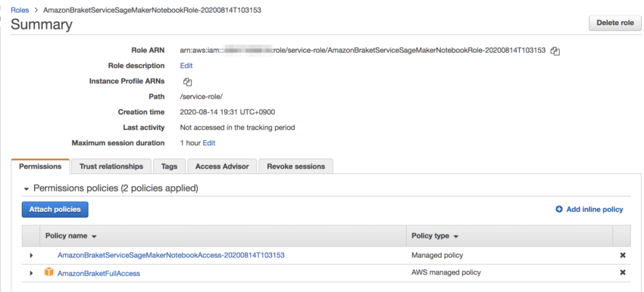
Task: Open the AmazonBraketServiceSageMakerNotebookAccess-20200814T103153 policy link
Action: coord(171,255)
